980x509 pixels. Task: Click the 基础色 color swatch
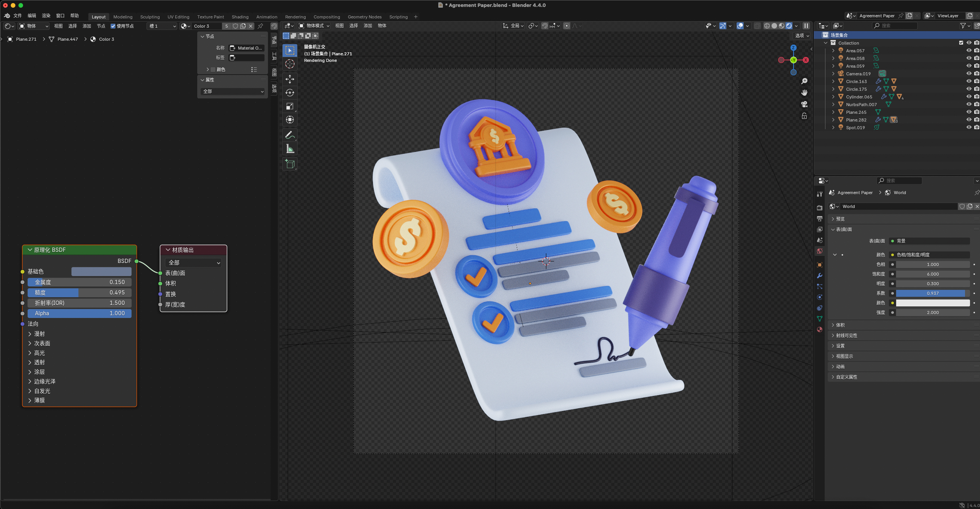pyautogui.click(x=101, y=271)
